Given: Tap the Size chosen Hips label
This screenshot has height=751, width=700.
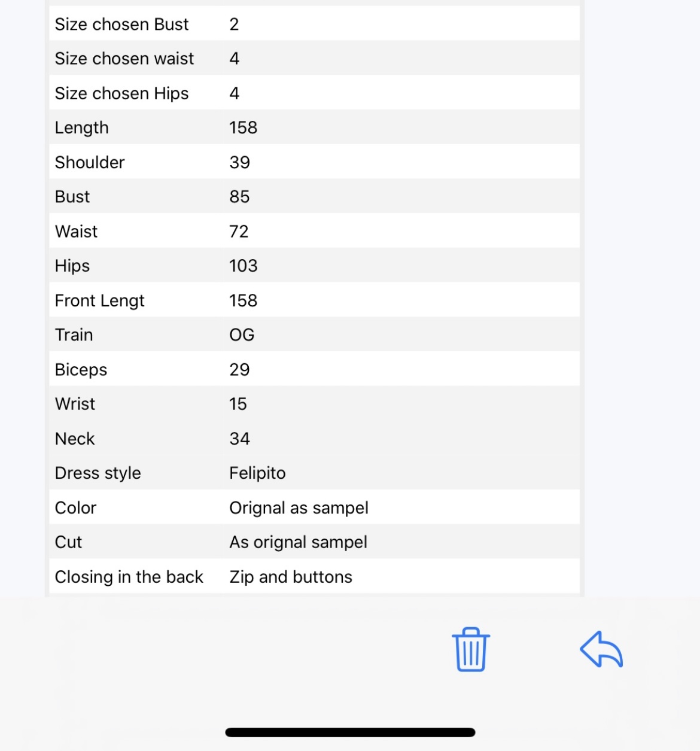Looking at the screenshot, I should click(121, 93).
